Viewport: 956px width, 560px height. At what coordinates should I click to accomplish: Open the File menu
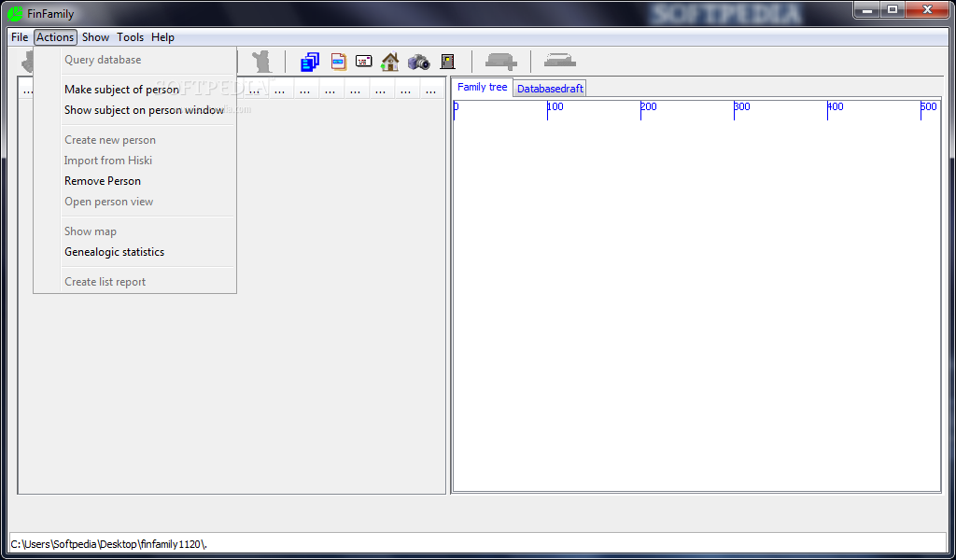coord(20,37)
